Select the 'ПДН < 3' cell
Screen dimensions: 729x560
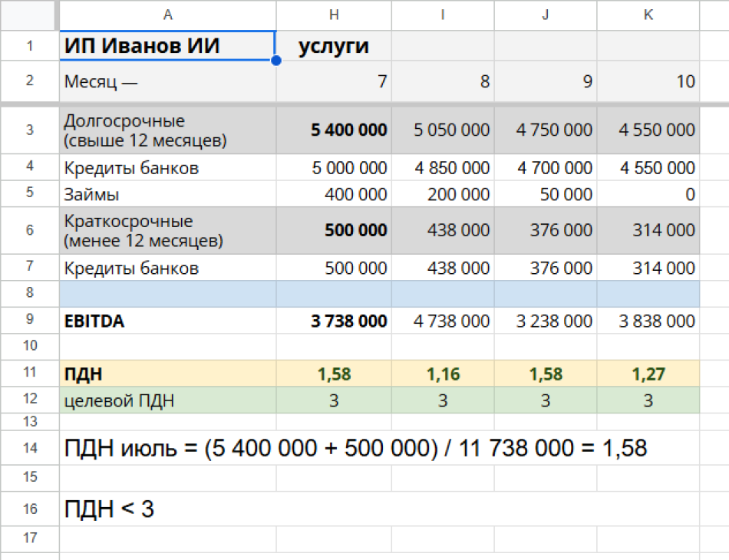[110, 509]
